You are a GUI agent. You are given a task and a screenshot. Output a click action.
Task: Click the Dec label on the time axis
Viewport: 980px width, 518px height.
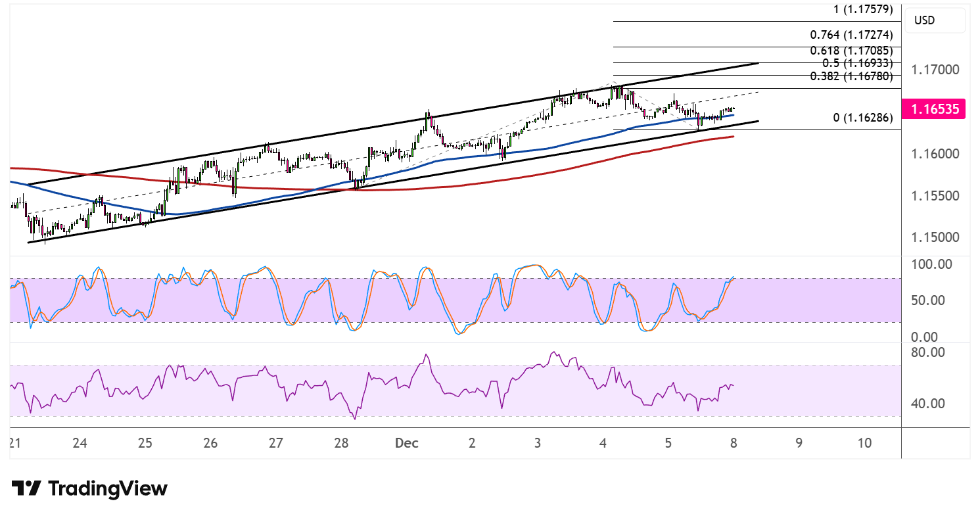(407, 444)
